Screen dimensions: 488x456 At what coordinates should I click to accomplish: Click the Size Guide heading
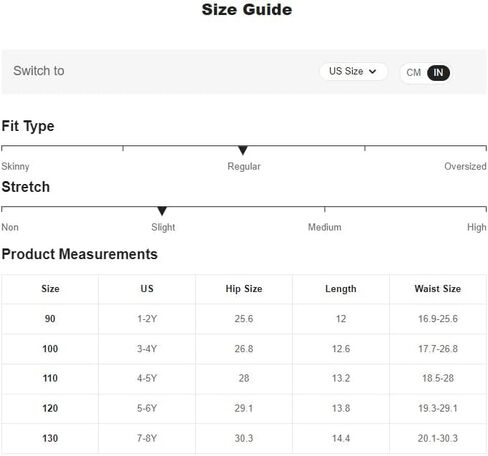click(247, 9)
